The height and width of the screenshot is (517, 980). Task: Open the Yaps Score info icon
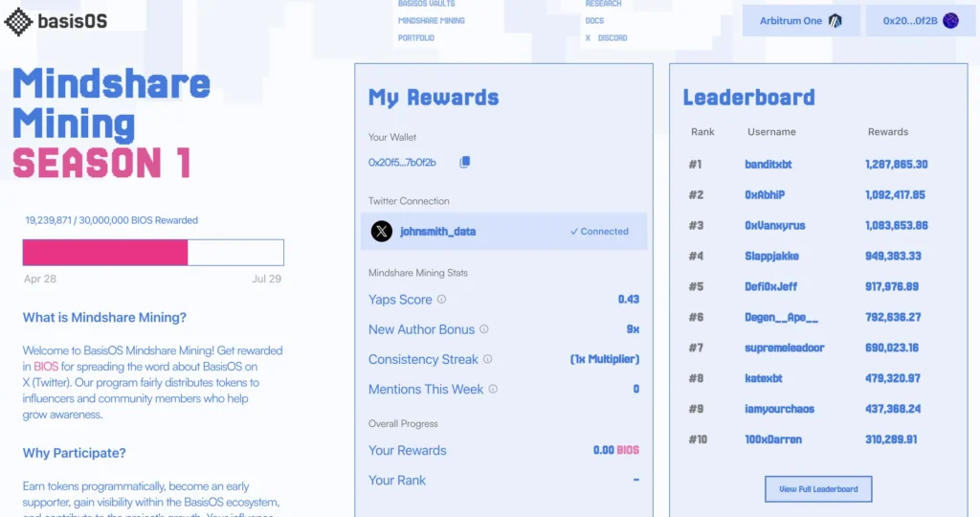pyautogui.click(x=441, y=300)
